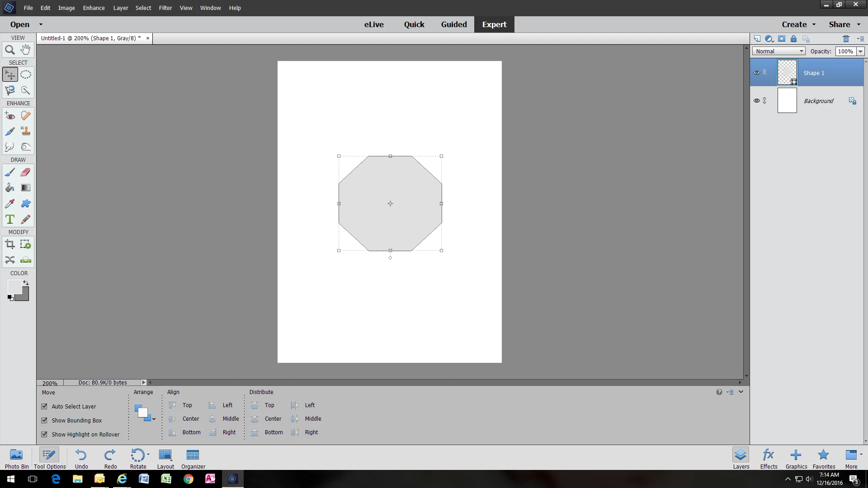
Task: Select the Gradient tool
Action: tap(26, 188)
